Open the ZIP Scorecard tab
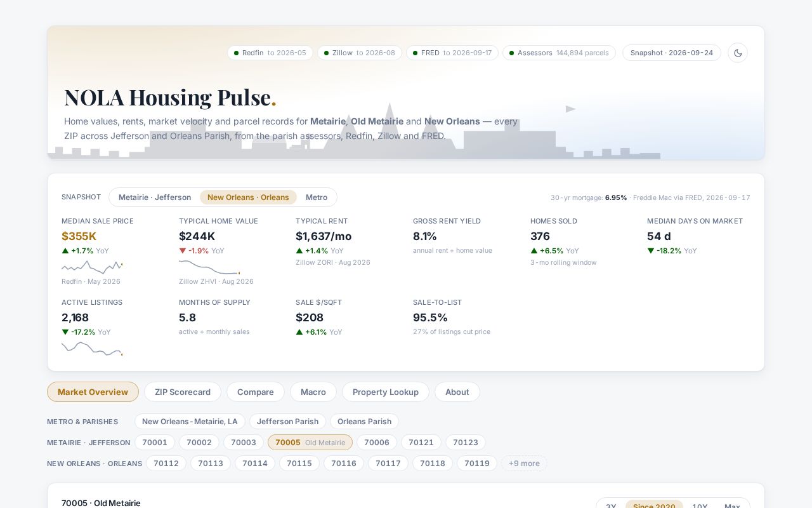 tap(183, 392)
